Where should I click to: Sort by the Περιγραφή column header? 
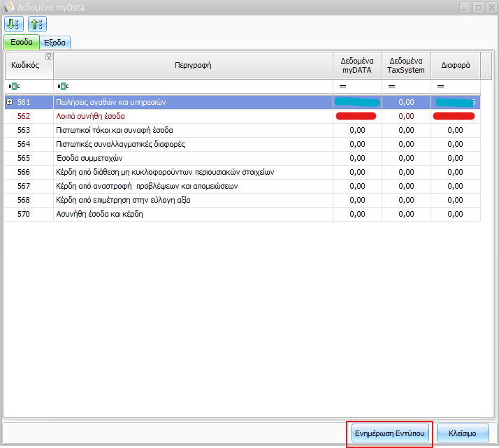[192, 66]
